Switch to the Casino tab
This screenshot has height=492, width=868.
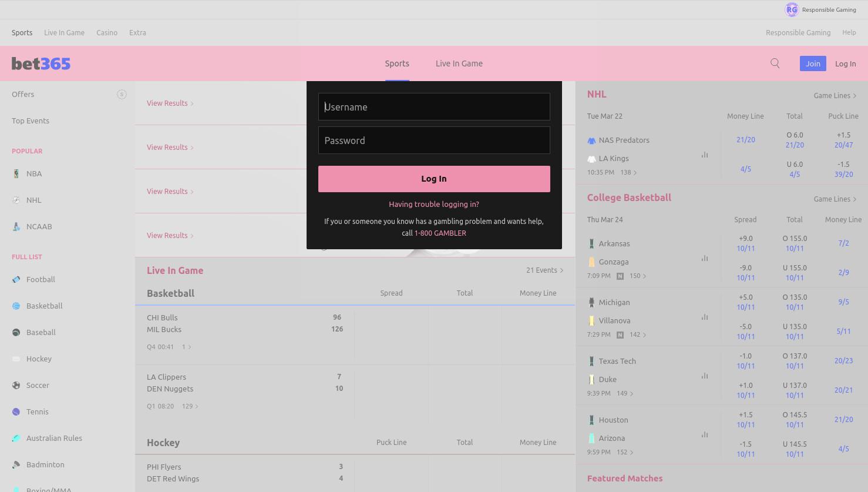pos(107,33)
